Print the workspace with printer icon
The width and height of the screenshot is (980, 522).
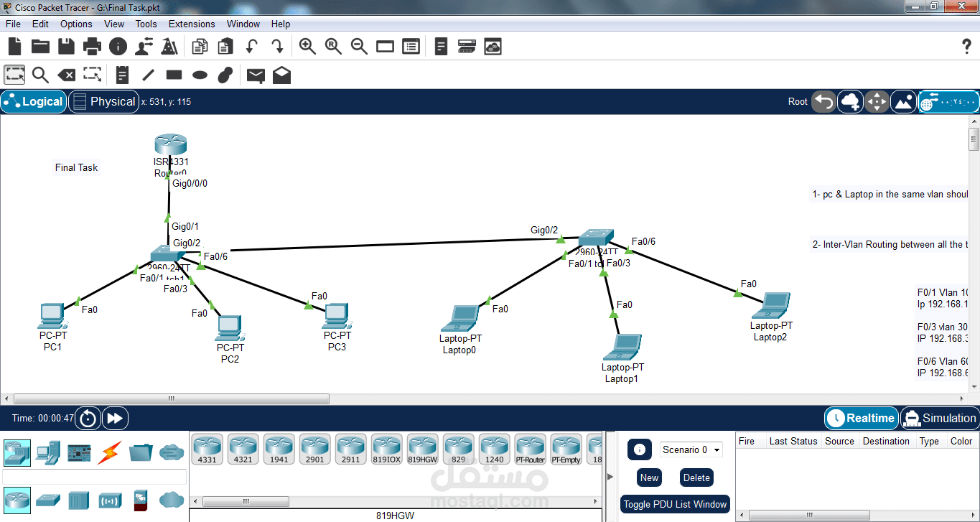(x=92, y=47)
